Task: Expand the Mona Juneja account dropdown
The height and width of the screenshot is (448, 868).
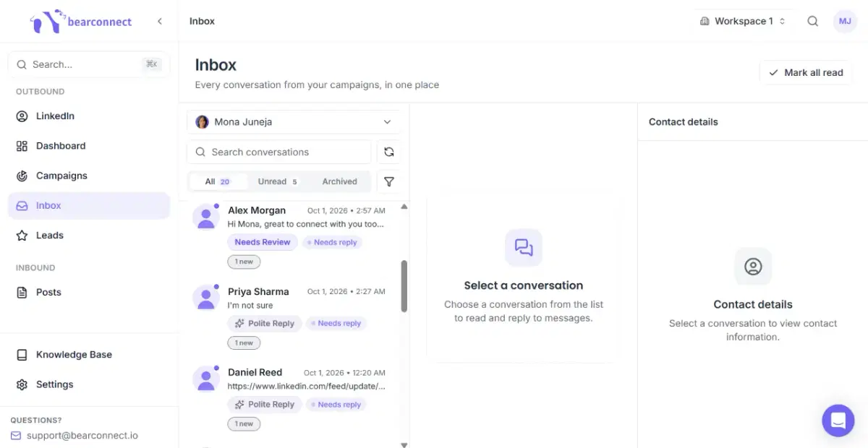Action: [x=294, y=122]
